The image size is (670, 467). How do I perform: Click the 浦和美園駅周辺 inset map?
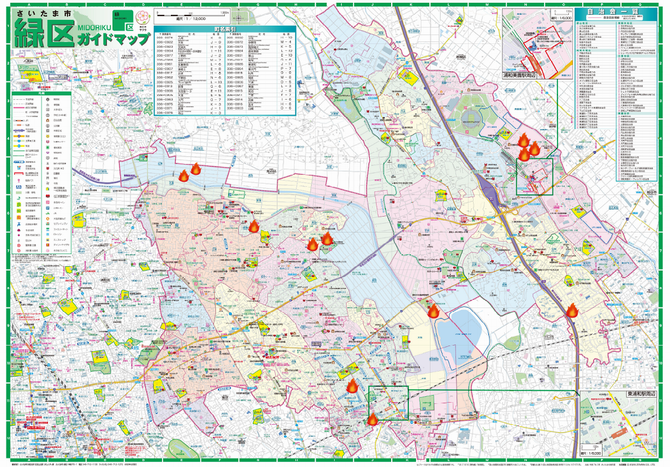tap(537, 44)
